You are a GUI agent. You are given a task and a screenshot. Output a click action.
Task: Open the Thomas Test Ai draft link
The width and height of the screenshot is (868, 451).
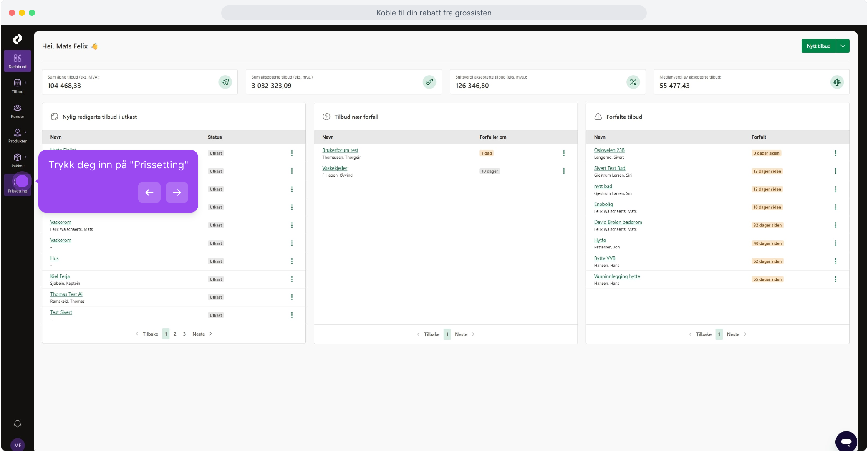[66, 294]
